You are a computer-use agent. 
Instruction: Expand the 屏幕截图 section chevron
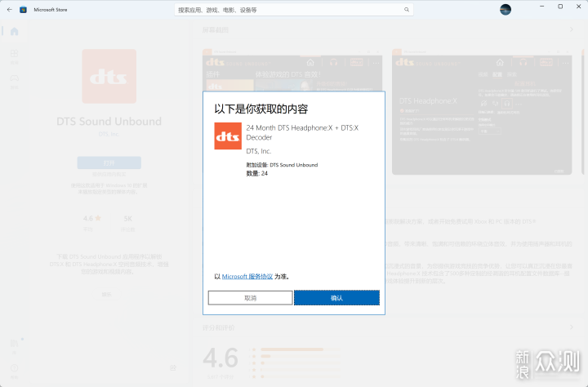(x=572, y=29)
